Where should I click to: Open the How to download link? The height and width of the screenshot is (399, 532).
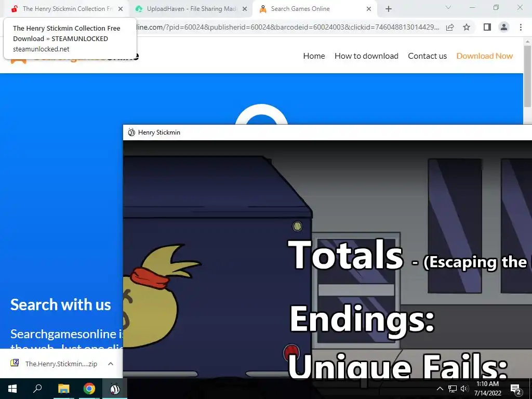[x=366, y=56]
